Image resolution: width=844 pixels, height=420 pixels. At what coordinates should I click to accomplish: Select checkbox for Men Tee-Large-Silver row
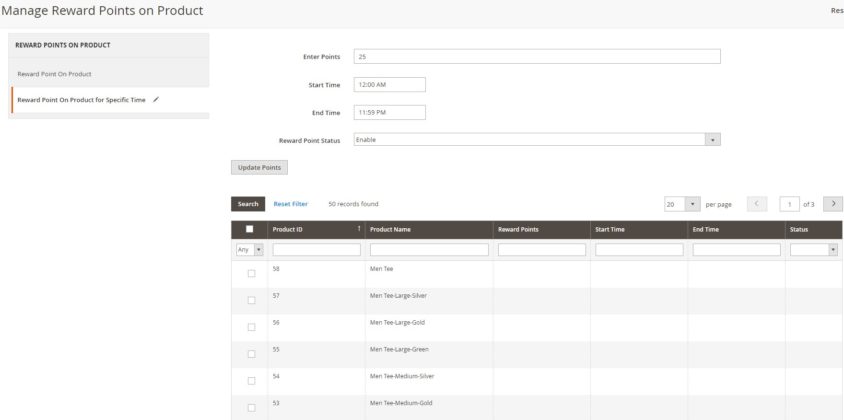point(251,300)
